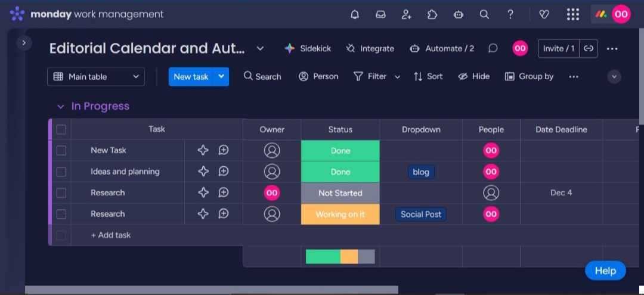Click the Dec 4 deadline cell
Image resolution: width=644 pixels, height=295 pixels.
click(562, 193)
